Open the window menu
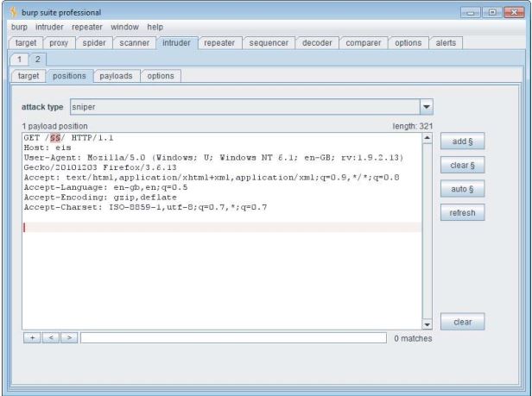This screenshot has width=532, height=396. (124, 27)
